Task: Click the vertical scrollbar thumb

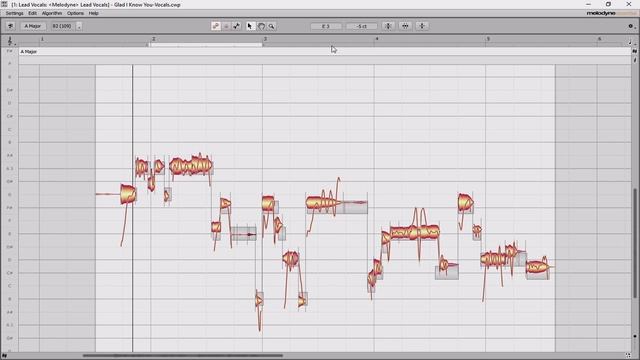Action: 635,243
